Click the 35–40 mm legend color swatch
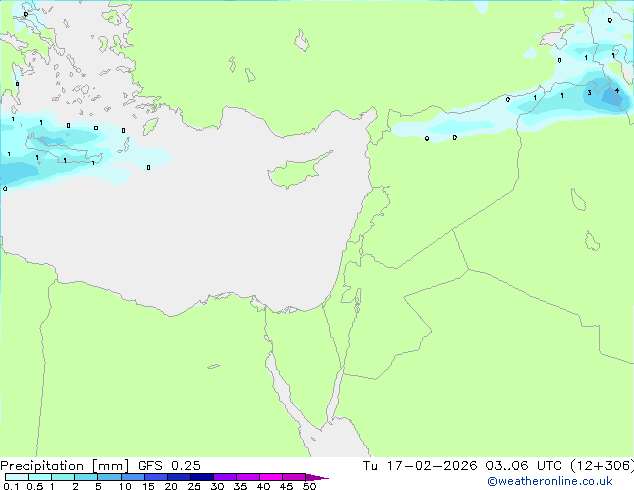Image resolution: width=634 pixels, height=490 pixels. [x=247, y=477]
